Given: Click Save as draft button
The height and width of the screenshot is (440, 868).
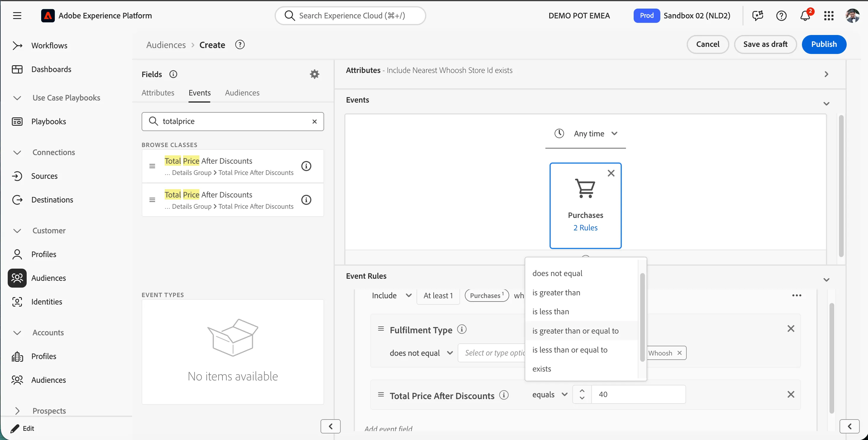Looking at the screenshot, I should (765, 44).
